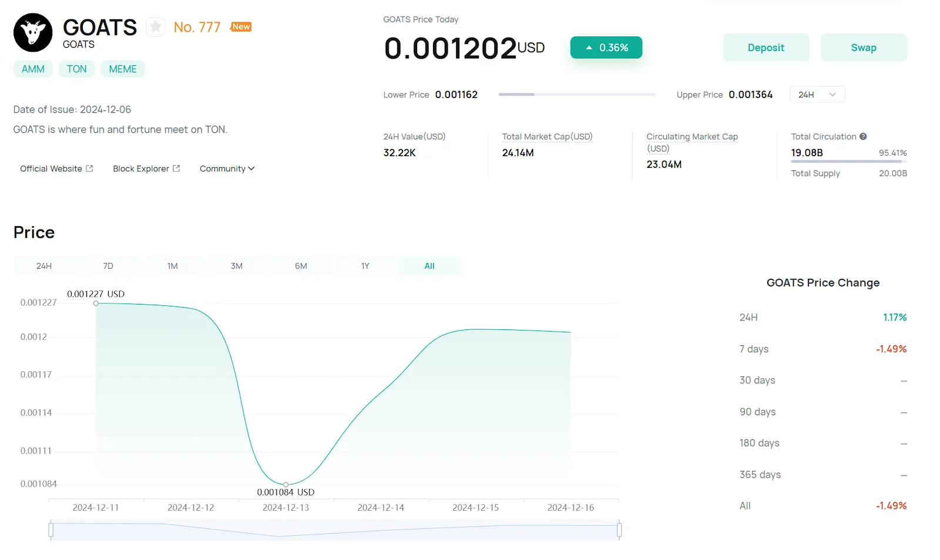Screen dimensions: 940x560
Task: Click the MEME tag
Action: click(x=123, y=69)
